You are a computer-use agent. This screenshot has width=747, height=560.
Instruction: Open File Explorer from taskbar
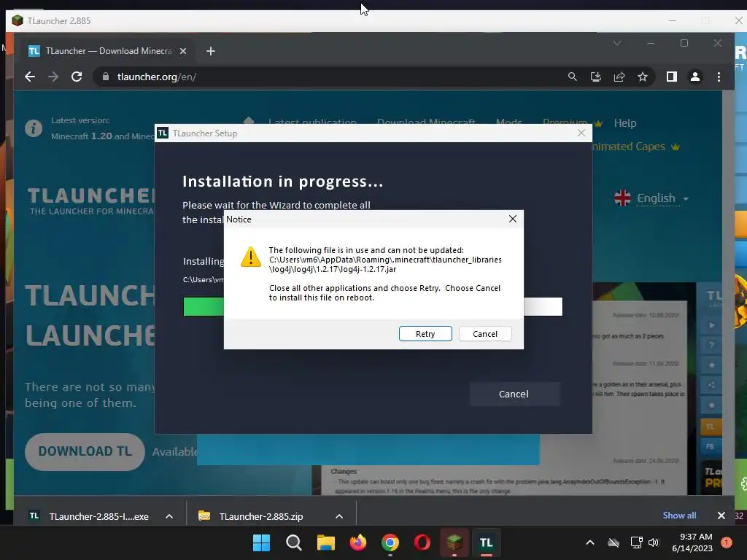pyautogui.click(x=326, y=542)
